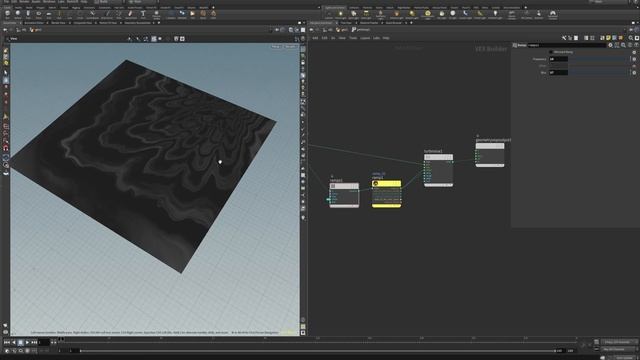Add a Spot Light from shelf
This screenshot has height=360, width=640.
(353, 15)
